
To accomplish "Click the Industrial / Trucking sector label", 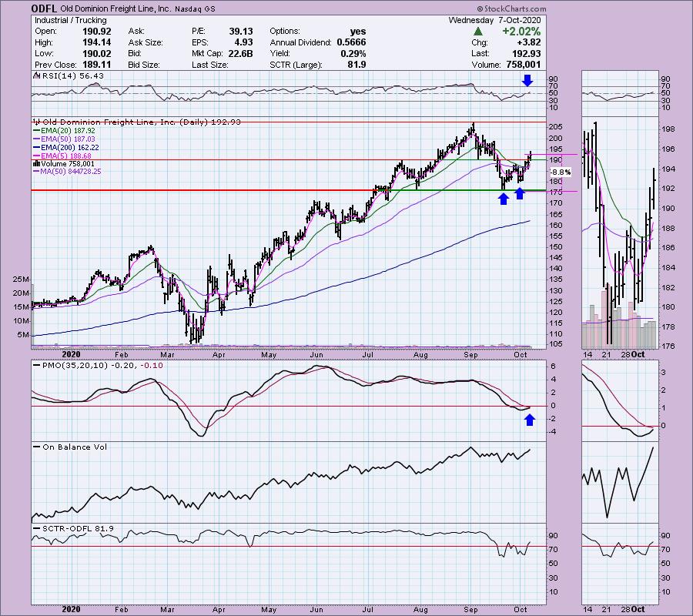I will [71, 20].
